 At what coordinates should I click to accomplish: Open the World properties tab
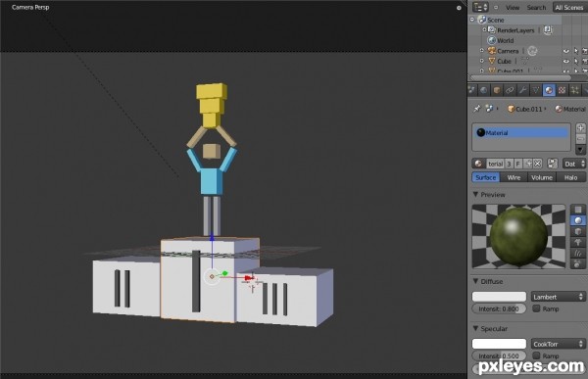(484, 90)
